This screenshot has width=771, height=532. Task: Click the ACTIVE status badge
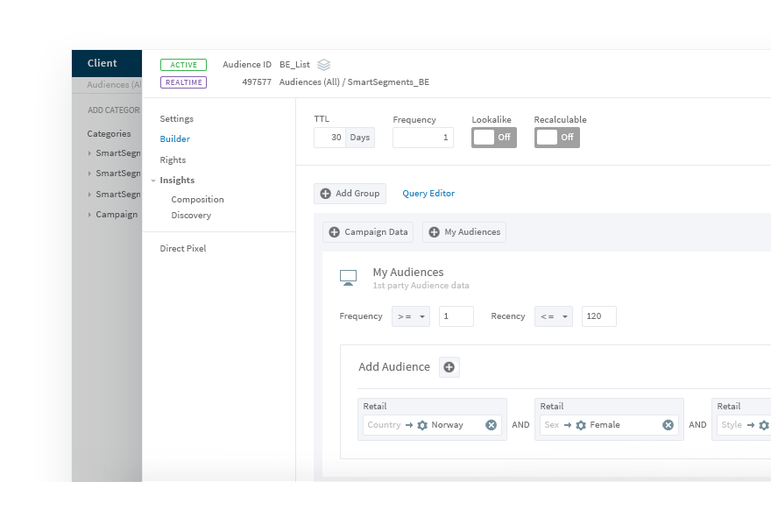[183, 65]
